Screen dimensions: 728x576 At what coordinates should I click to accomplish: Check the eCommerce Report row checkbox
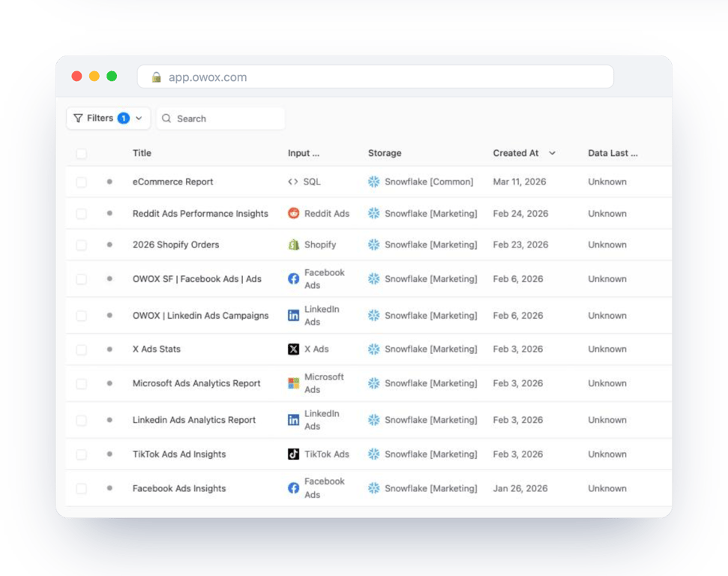click(x=81, y=182)
